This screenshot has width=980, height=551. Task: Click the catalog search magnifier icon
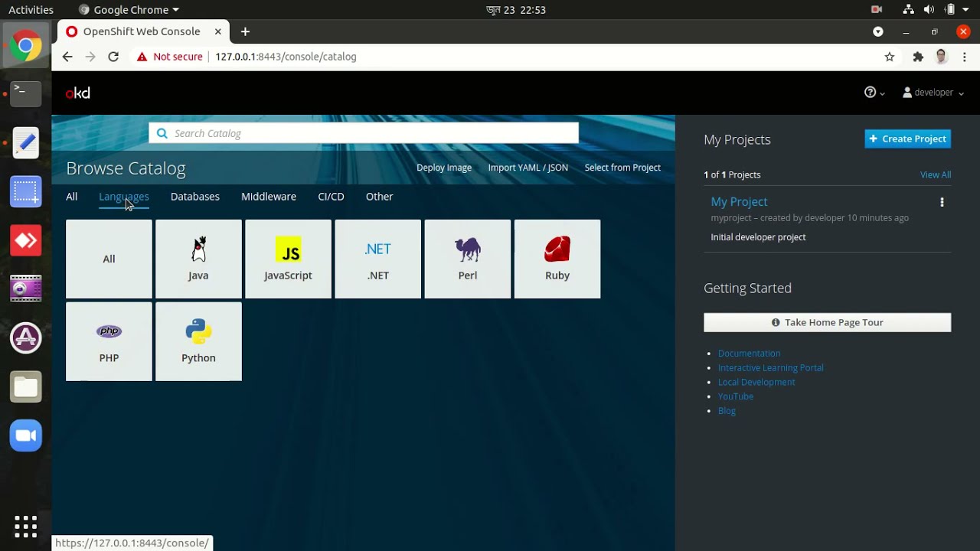pyautogui.click(x=162, y=133)
